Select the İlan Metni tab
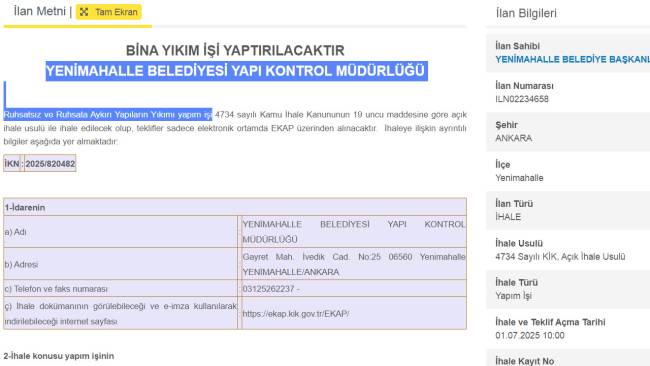Screen dimensions: 650x366 [x=39, y=11]
